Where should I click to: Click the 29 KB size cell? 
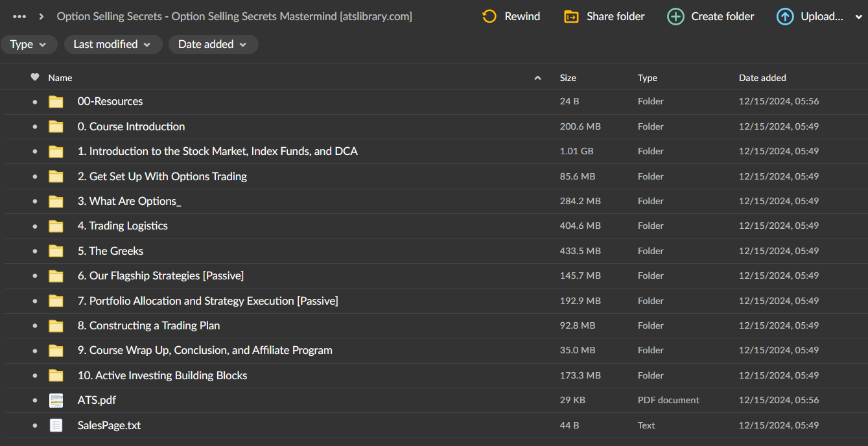[x=572, y=400]
